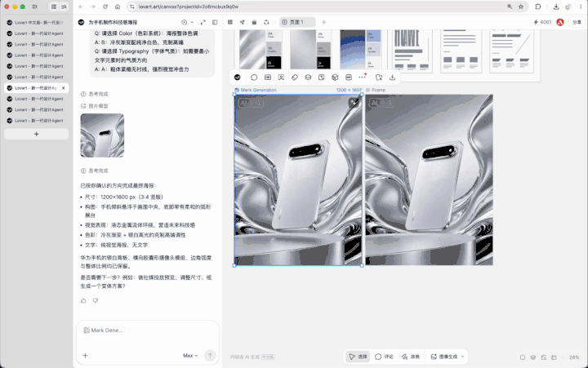
Task: Expand the first 思考完成 thinking section
Action: click(x=95, y=94)
